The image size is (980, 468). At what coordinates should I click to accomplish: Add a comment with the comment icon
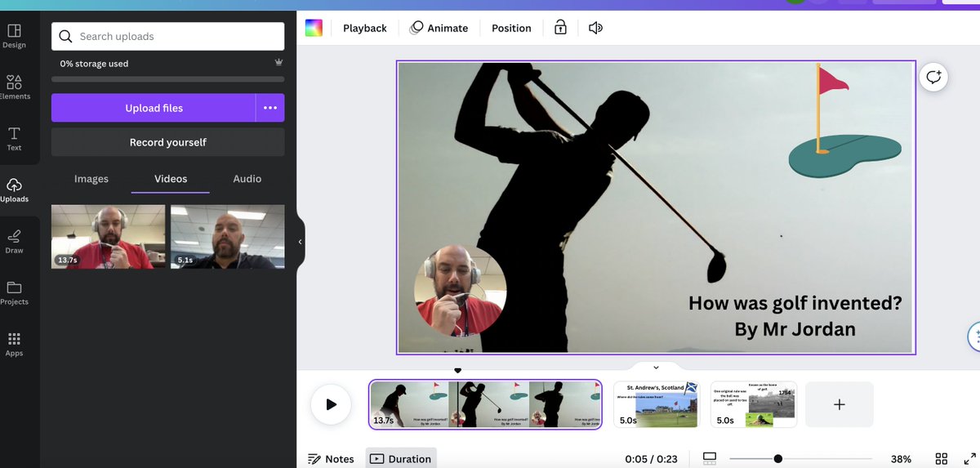click(933, 77)
